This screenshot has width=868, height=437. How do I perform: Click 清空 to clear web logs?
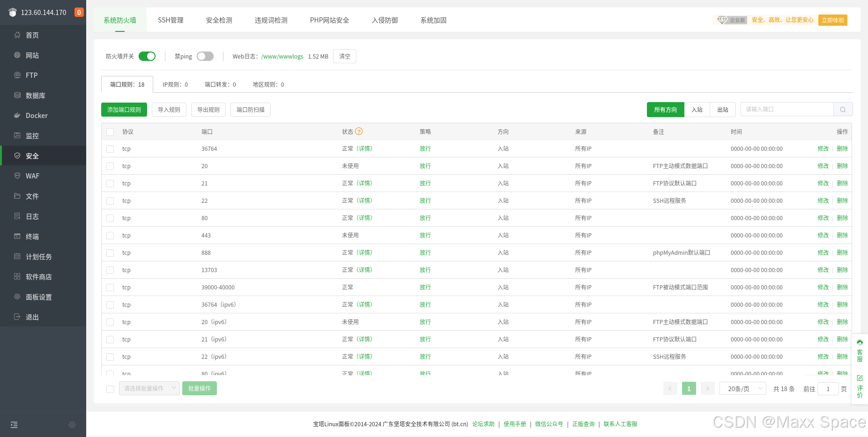pos(345,56)
